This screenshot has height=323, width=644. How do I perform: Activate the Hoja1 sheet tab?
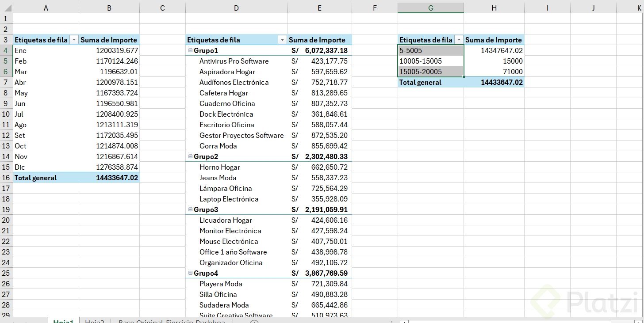pyautogui.click(x=63, y=321)
